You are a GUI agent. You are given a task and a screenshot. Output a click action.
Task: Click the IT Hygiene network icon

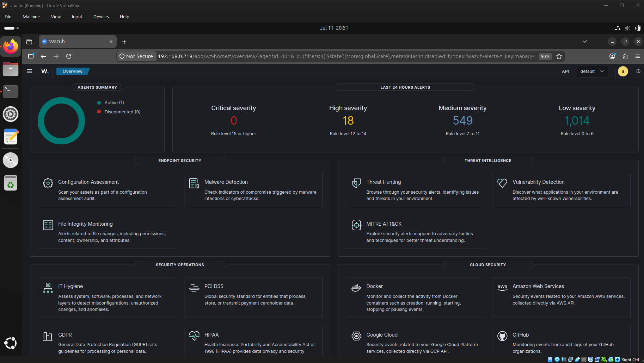(x=48, y=288)
